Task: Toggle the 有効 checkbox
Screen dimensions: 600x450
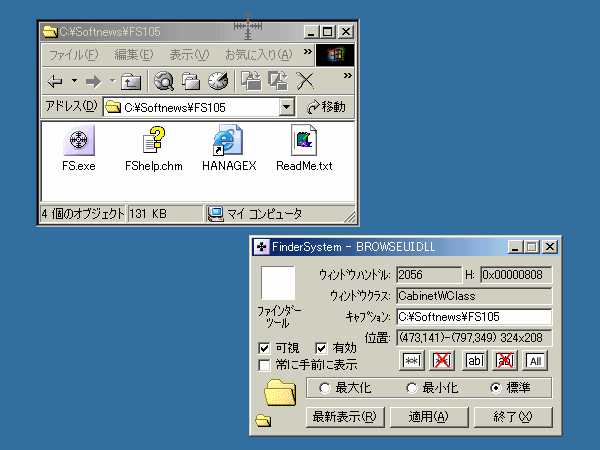Action: coord(322,348)
